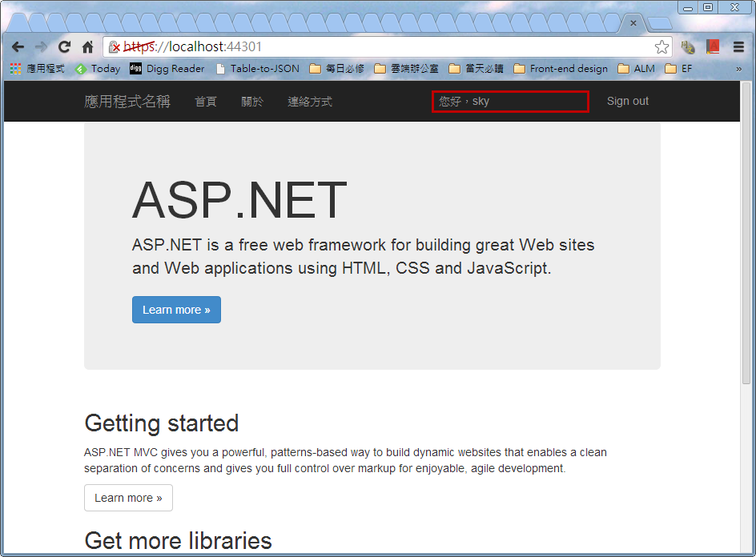Click the blue Learn more button
Screen dimensions: 756x557
(x=176, y=310)
